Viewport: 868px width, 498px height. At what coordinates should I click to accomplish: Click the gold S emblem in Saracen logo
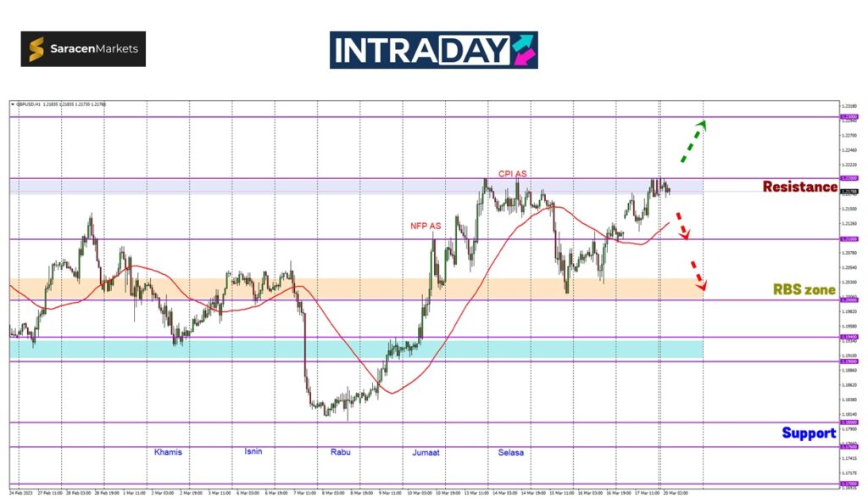36,49
